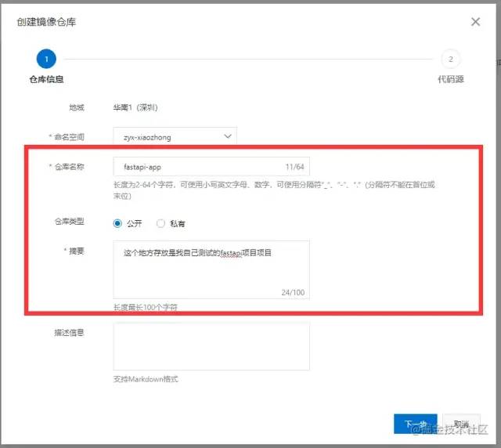Click the empty 描述信息 text area
This screenshot has height=448, width=501.
(211, 347)
